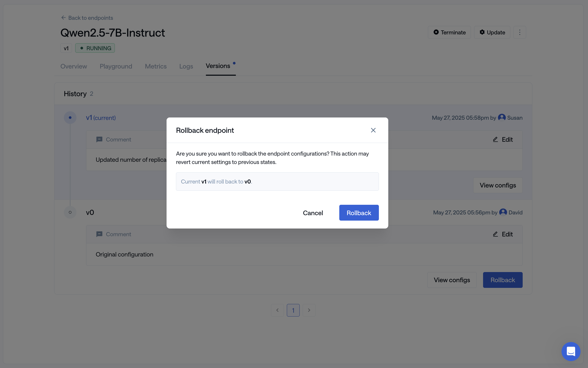Close the Rollback endpoint dialog
The image size is (588, 368).
pos(373,130)
